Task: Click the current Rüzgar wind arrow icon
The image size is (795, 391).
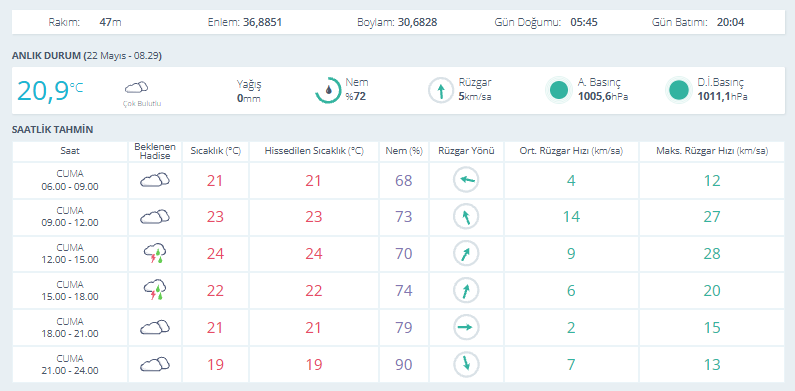Action: click(441, 91)
